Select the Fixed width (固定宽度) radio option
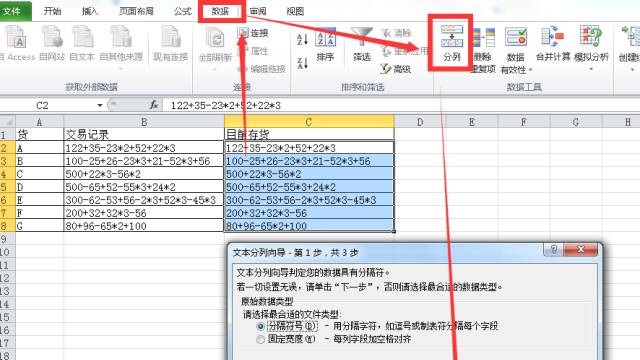The width and height of the screenshot is (640, 360). [x=260, y=339]
